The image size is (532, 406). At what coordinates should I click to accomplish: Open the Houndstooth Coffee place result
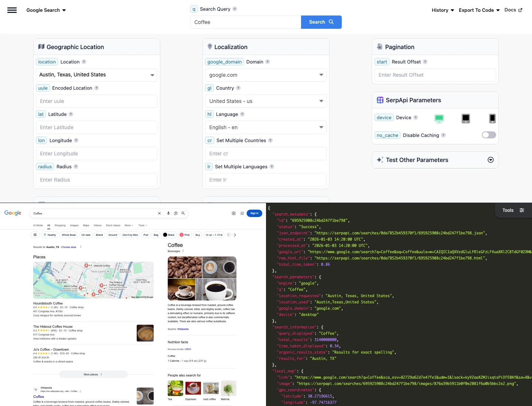click(x=48, y=303)
